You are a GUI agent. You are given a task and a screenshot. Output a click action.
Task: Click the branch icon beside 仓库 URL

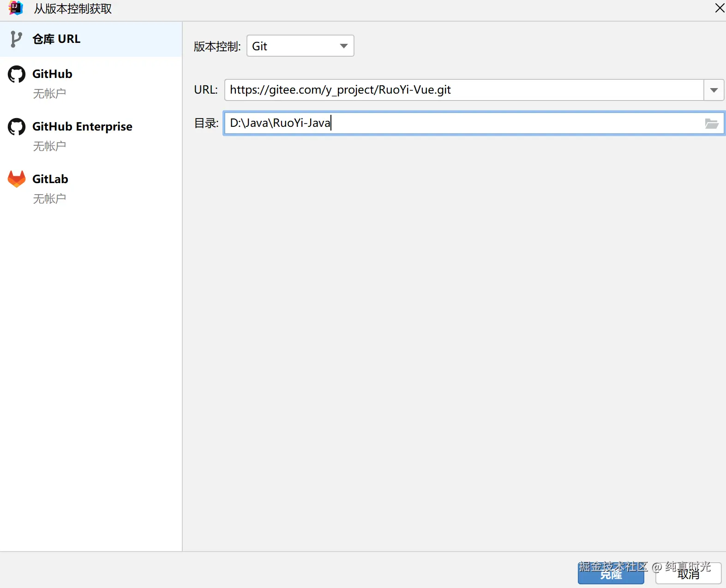coord(16,39)
